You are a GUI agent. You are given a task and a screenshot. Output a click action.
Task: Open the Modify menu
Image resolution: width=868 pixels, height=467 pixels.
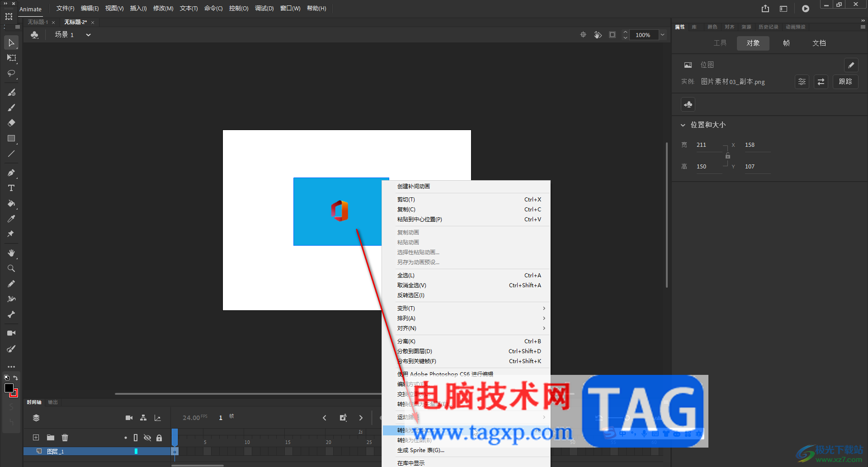point(163,9)
